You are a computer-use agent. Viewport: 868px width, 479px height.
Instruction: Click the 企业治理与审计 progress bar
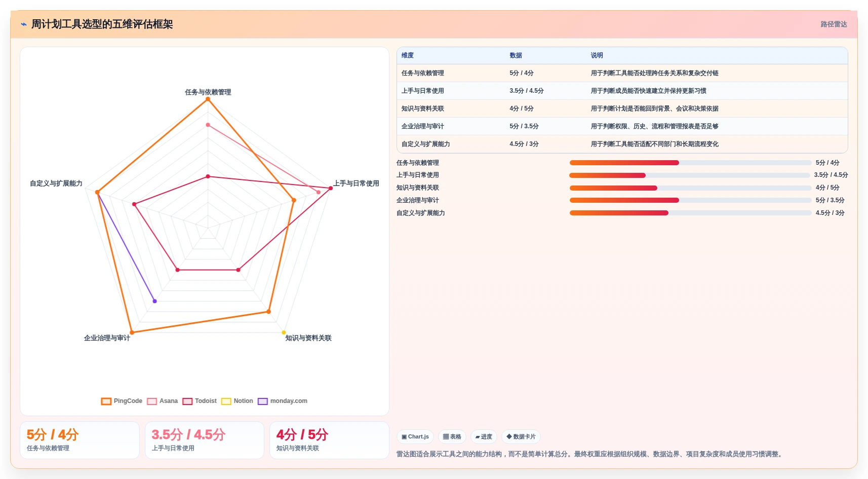[x=691, y=200]
